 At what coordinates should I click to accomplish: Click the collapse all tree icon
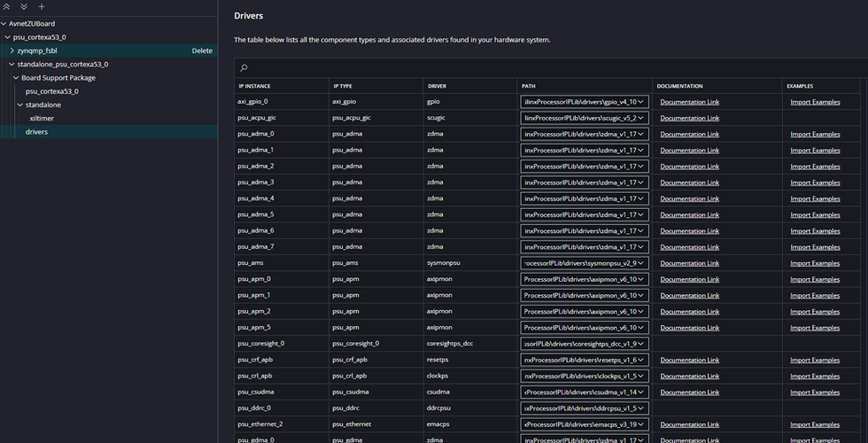click(x=8, y=6)
